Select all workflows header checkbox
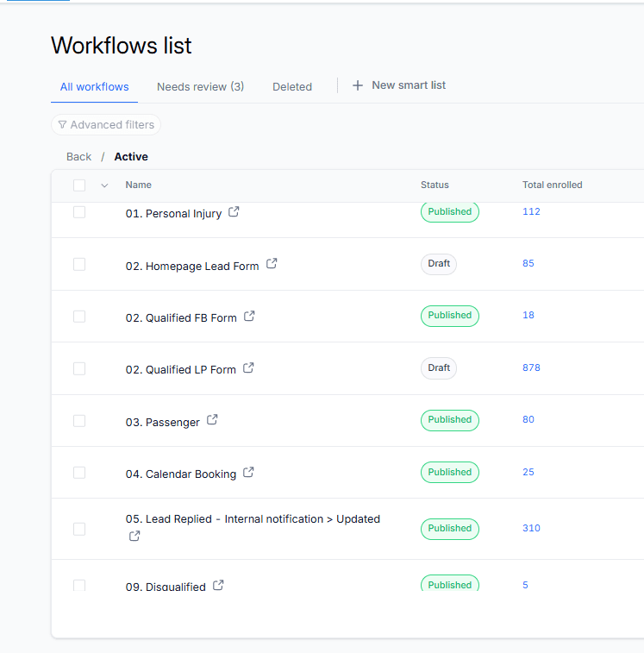The image size is (644, 653). pyautogui.click(x=79, y=185)
